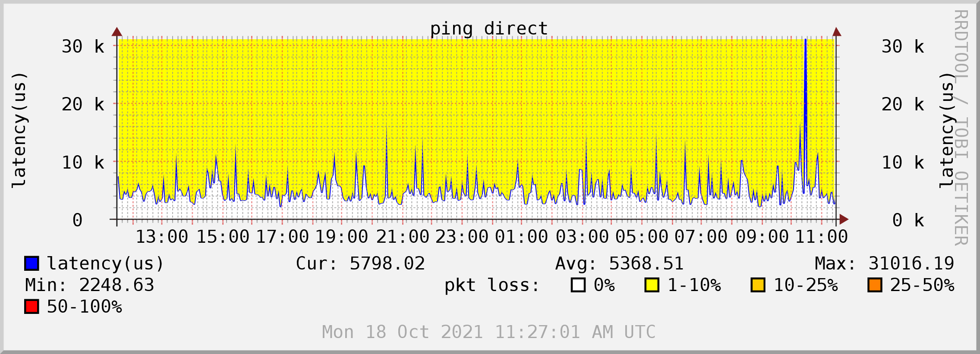This screenshot has width=980, height=354.
Task: Click the 'Cur: 5798.02' value
Action: (x=360, y=263)
